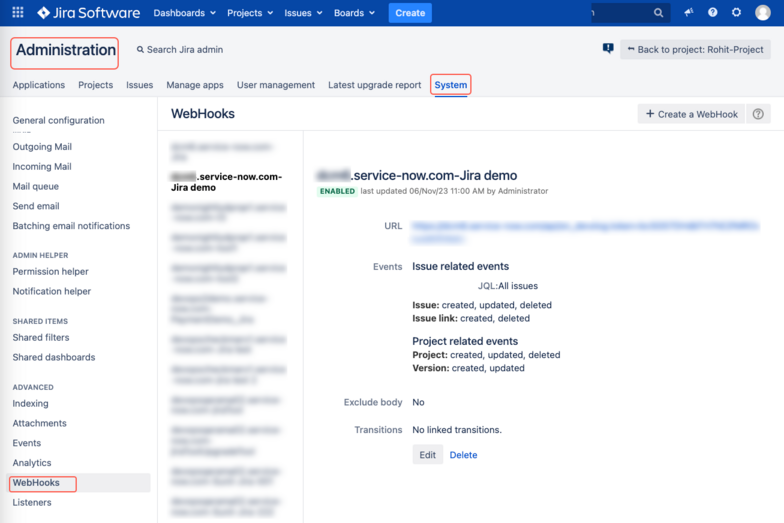The image size is (784, 523).
Task: Open the Attachments settings
Action: (x=40, y=424)
